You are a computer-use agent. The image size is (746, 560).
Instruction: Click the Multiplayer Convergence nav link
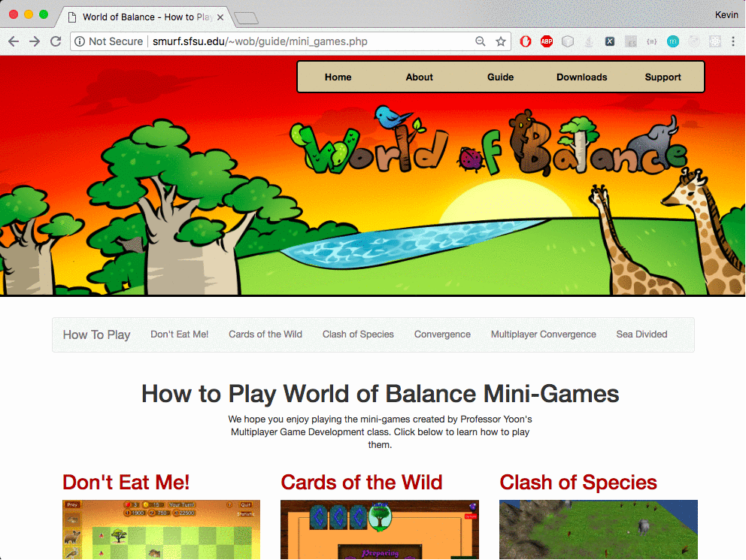[x=543, y=334]
